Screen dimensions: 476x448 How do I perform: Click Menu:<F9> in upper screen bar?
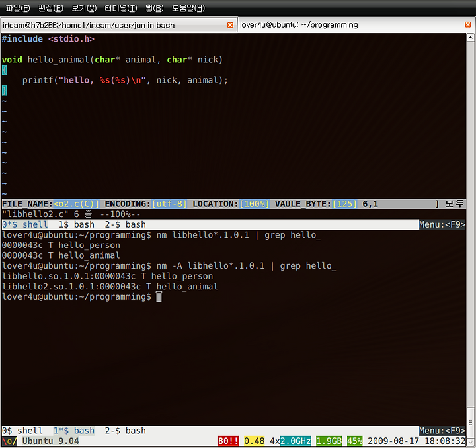(x=442, y=224)
